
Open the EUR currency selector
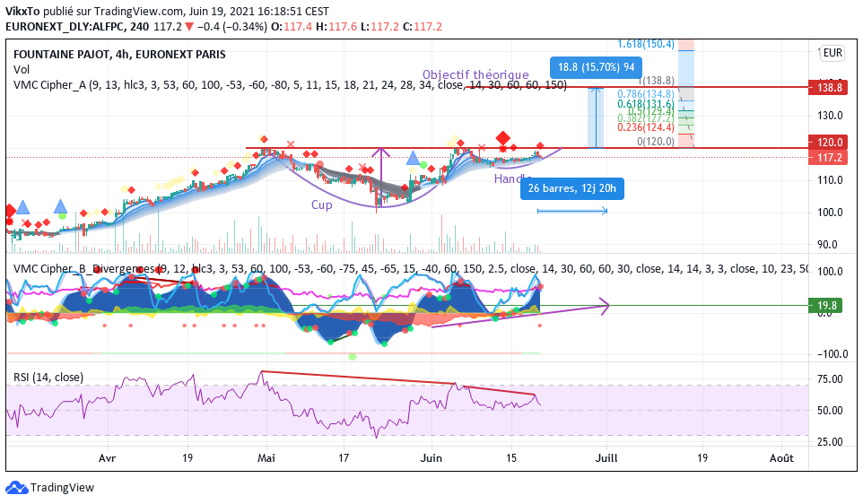point(832,53)
